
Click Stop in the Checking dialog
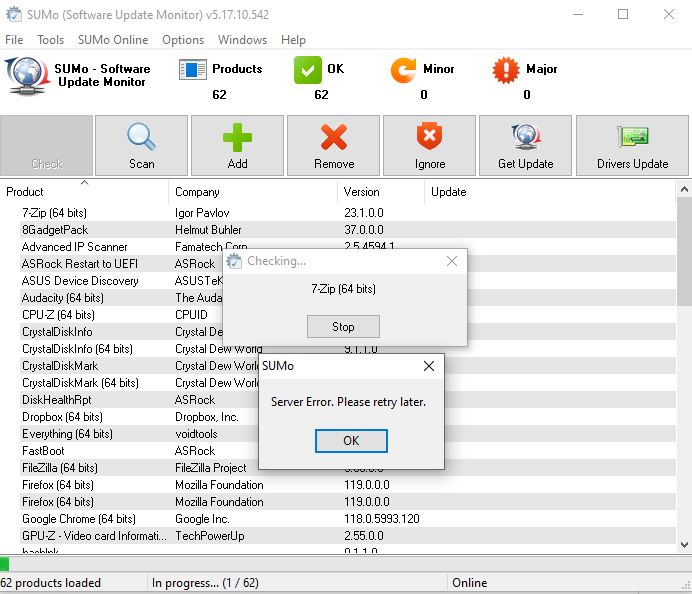343,327
